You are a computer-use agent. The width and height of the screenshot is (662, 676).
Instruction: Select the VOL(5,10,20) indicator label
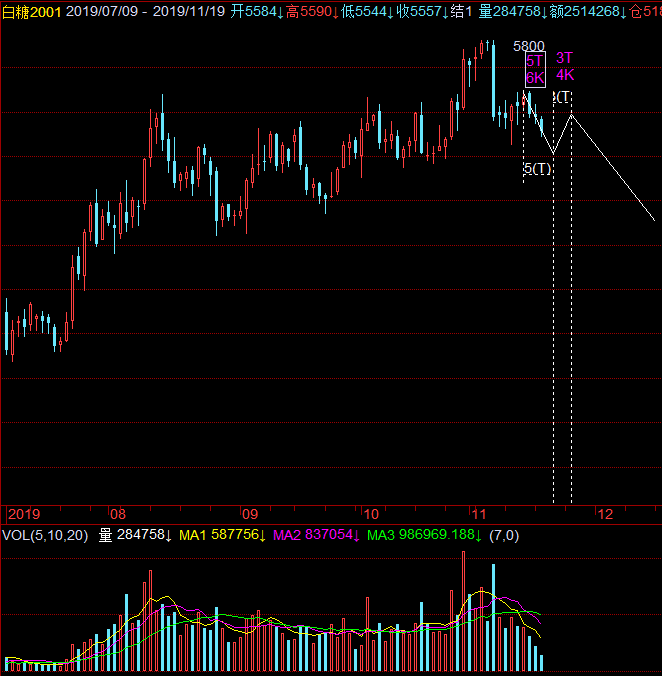(x=45, y=536)
